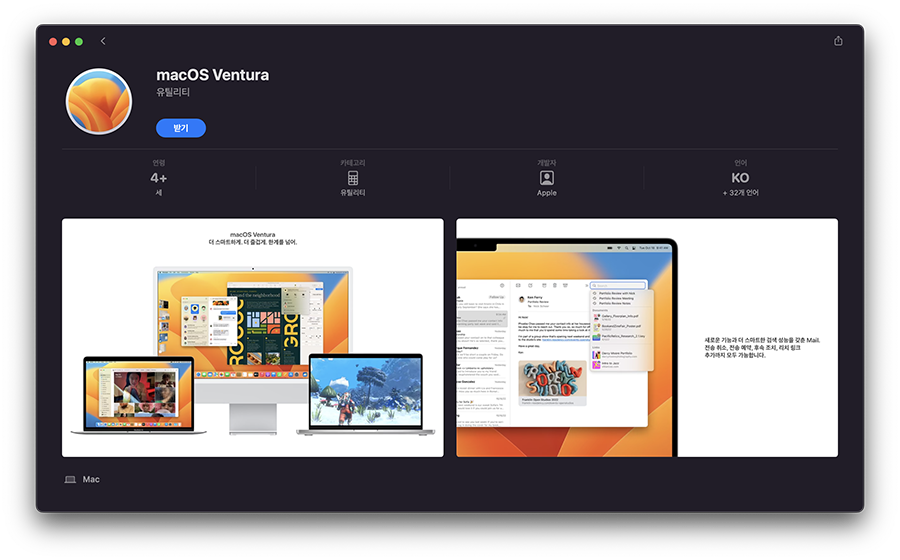This screenshot has width=900, height=560.
Task: Click the '+ 32개 언어' text
Action: pos(740,193)
